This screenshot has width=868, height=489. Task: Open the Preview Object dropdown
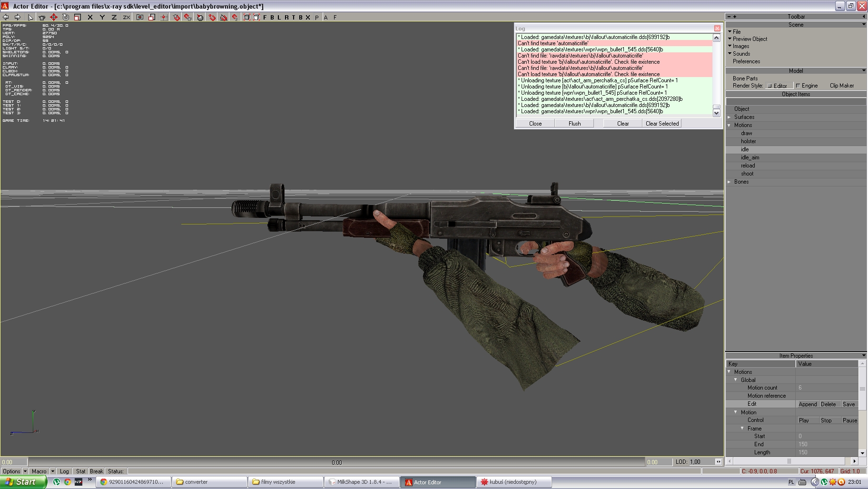click(750, 39)
